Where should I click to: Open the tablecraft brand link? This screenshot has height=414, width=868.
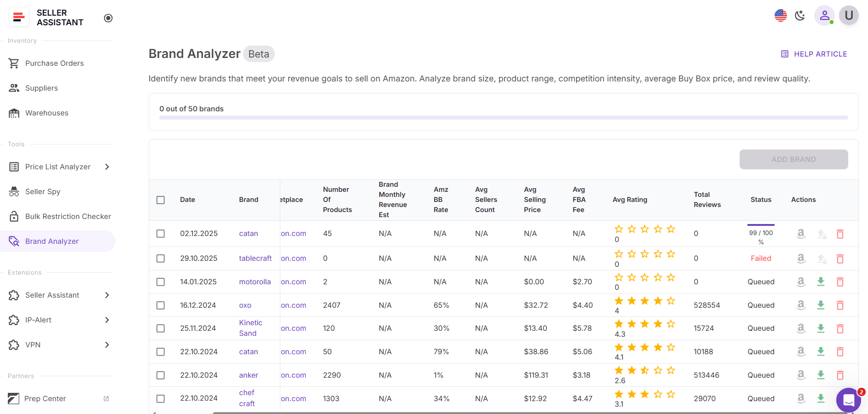pos(255,258)
